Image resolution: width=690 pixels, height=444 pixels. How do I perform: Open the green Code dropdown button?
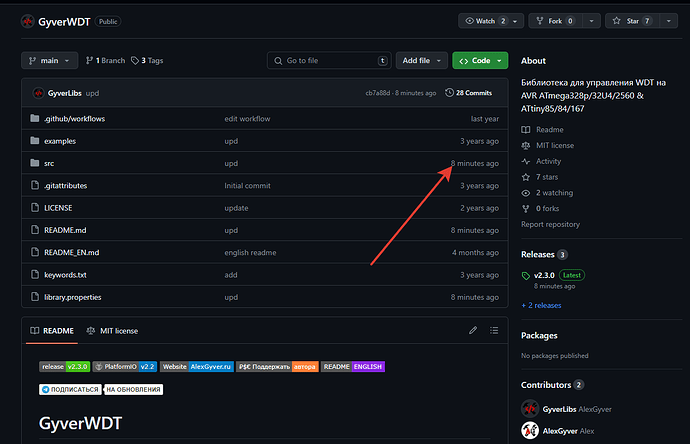click(x=480, y=60)
